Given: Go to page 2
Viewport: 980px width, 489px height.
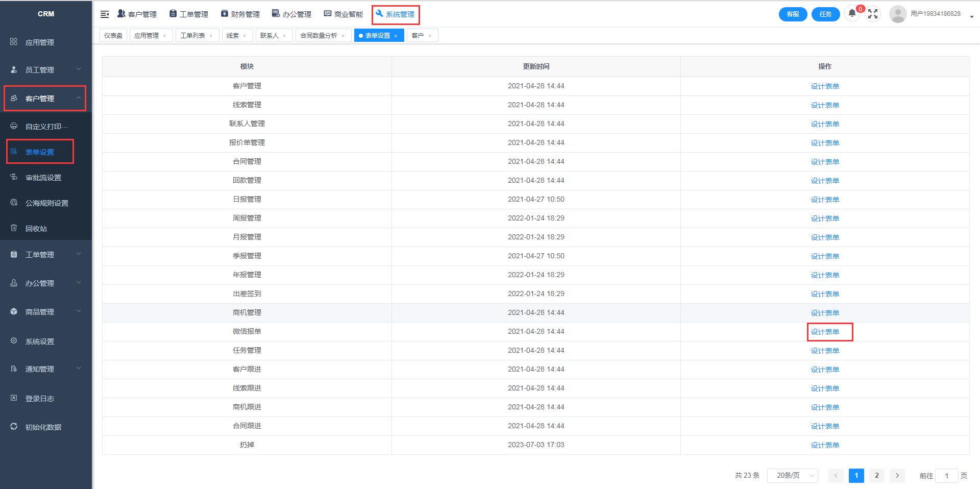Looking at the screenshot, I should [x=877, y=475].
